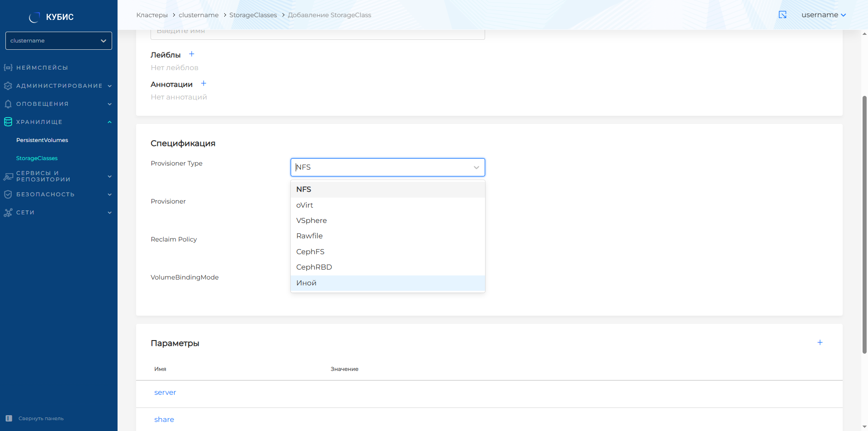Go to StorageClasses breadcrumb link
This screenshot has height=431, width=868.
pos(253,15)
